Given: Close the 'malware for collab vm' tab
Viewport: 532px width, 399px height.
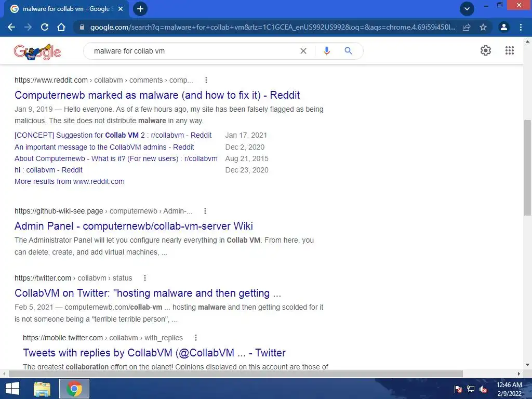Looking at the screenshot, I should [x=120, y=9].
